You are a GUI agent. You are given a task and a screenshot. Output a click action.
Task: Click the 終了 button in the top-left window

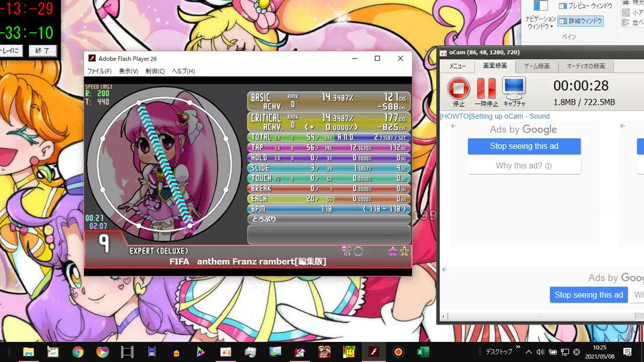point(42,50)
